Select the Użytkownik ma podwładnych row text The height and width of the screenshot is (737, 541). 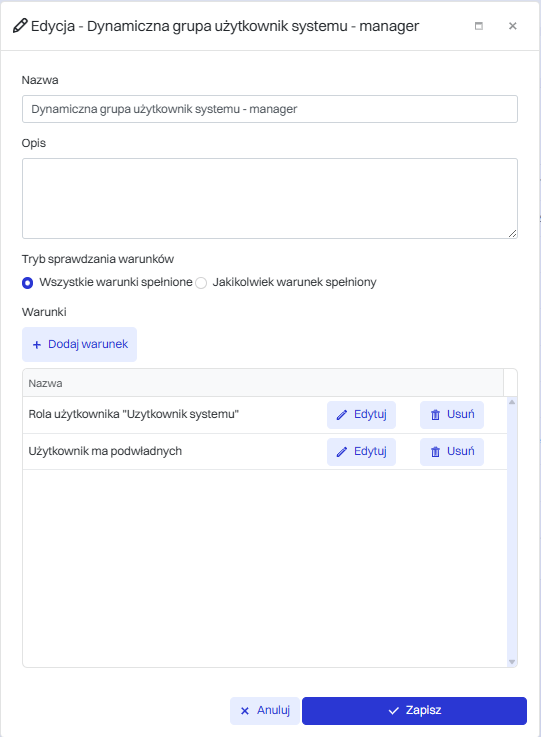pyautogui.click(x=105, y=451)
